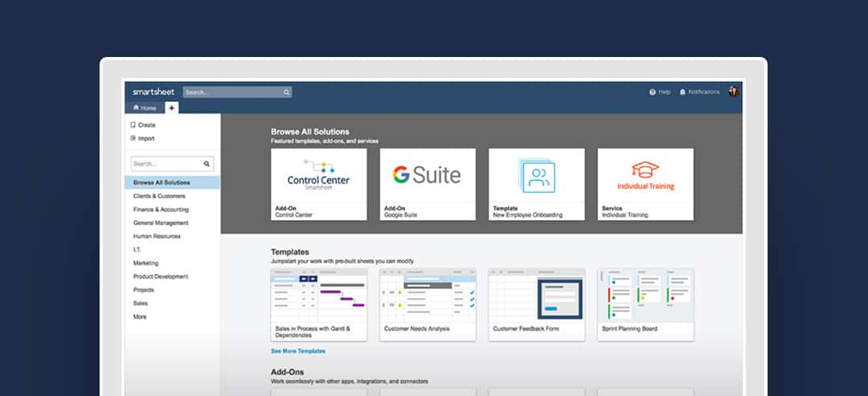Open the Individual Training service card
Image resolution: width=868 pixels, height=396 pixels.
pyautogui.click(x=645, y=184)
